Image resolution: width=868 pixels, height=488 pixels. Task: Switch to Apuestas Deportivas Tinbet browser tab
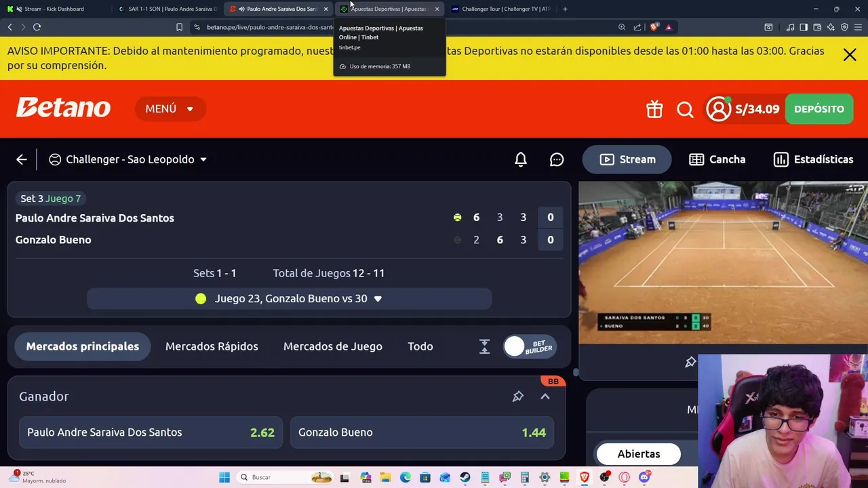389,9
